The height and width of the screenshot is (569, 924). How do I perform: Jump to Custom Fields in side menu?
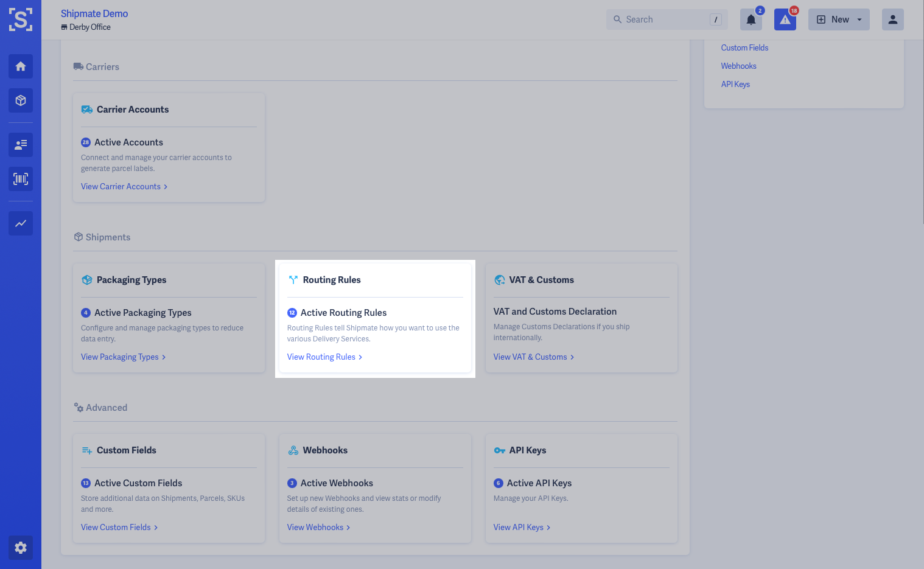point(744,48)
